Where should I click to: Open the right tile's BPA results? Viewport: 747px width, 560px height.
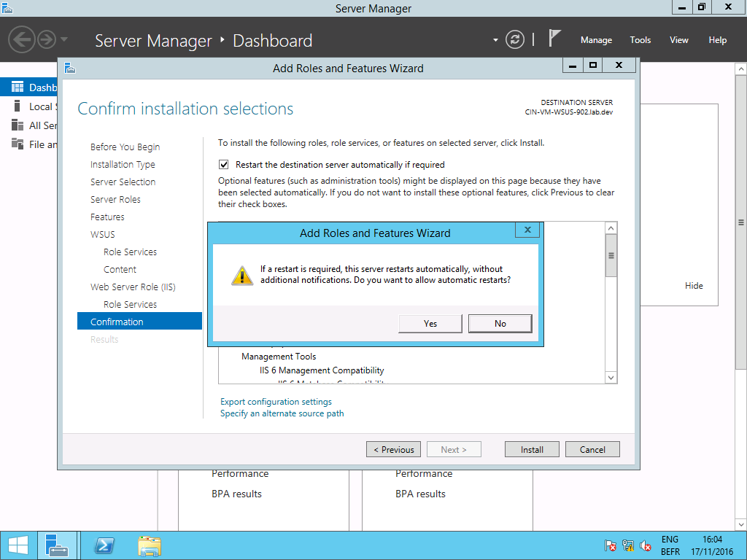[420, 494]
